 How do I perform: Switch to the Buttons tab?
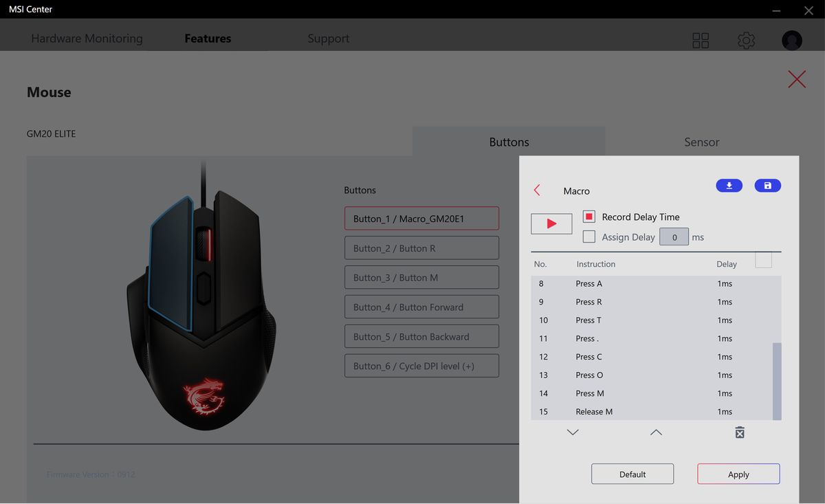pyautogui.click(x=509, y=142)
